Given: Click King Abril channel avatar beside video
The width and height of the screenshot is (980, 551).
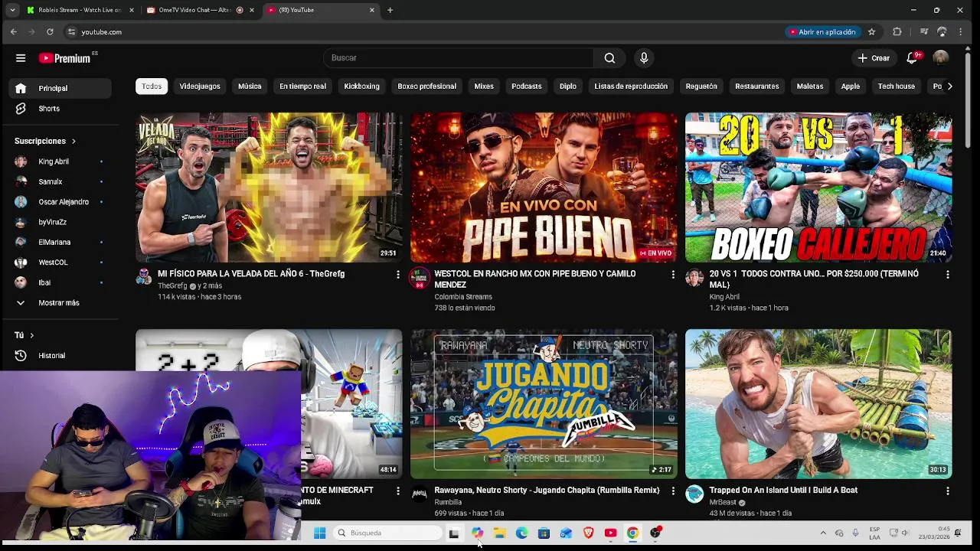Looking at the screenshot, I should point(694,278).
